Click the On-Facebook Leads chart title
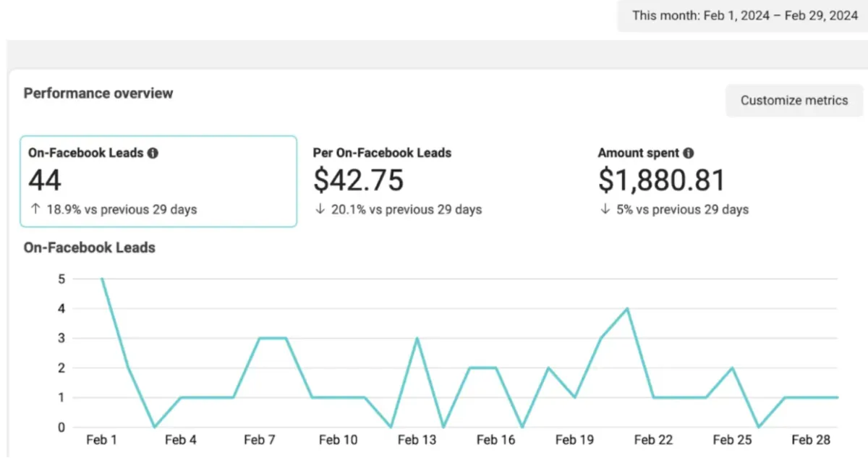Image resolution: width=868 pixels, height=458 pixels. [90, 247]
